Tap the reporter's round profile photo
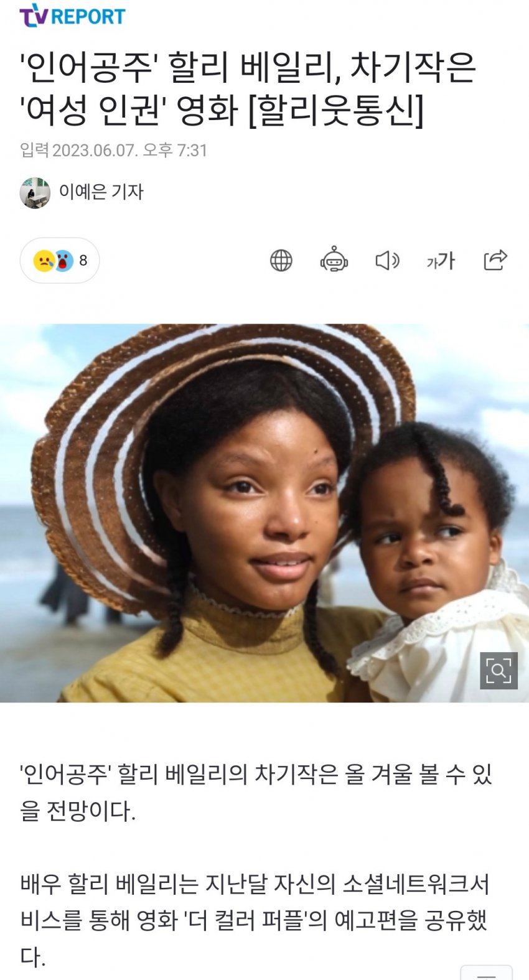The height and width of the screenshot is (980, 529). click(35, 192)
